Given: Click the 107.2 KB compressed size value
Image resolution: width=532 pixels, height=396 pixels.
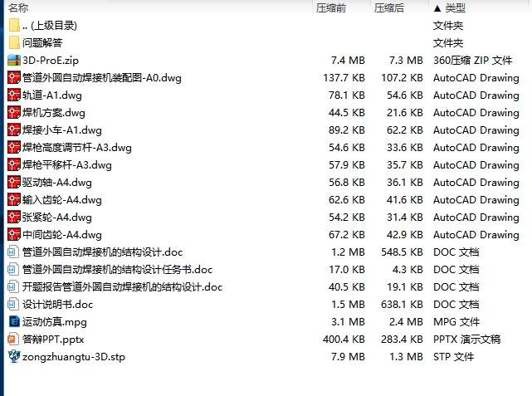Looking at the screenshot, I should tap(402, 78).
